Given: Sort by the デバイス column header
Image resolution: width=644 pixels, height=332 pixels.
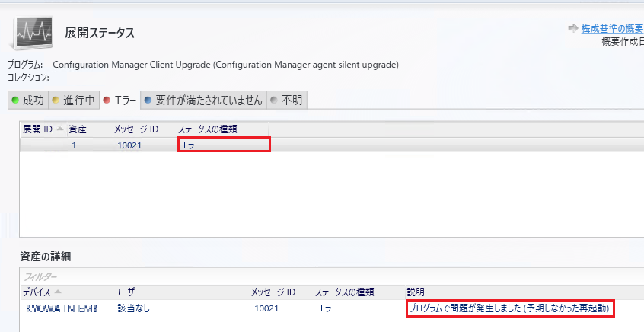Looking at the screenshot, I should tap(66, 292).
